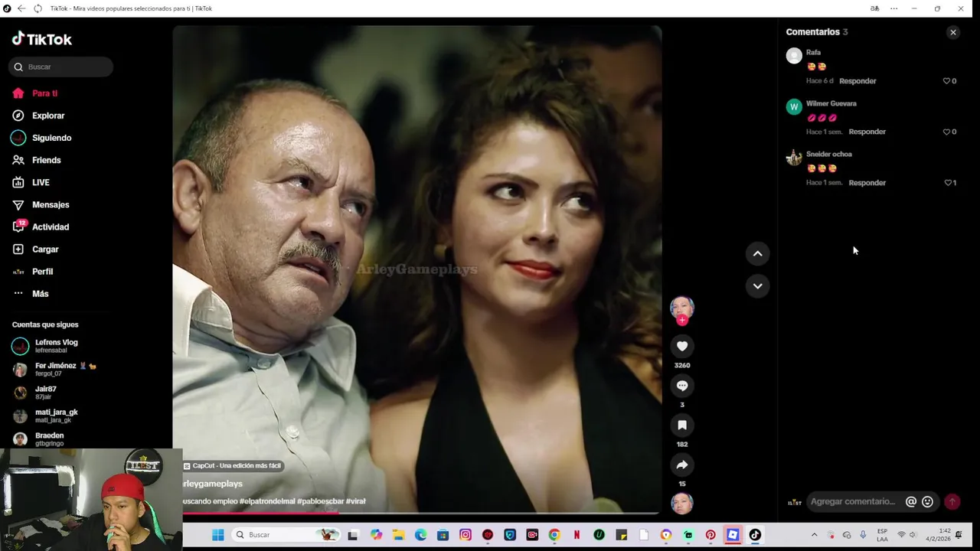Open Netflix from the taskbar
The image size is (980, 551).
pos(577,535)
